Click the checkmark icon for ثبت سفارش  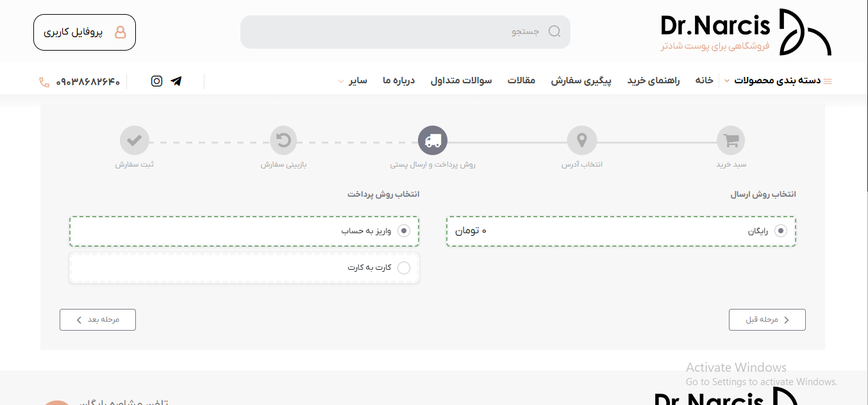tap(135, 140)
